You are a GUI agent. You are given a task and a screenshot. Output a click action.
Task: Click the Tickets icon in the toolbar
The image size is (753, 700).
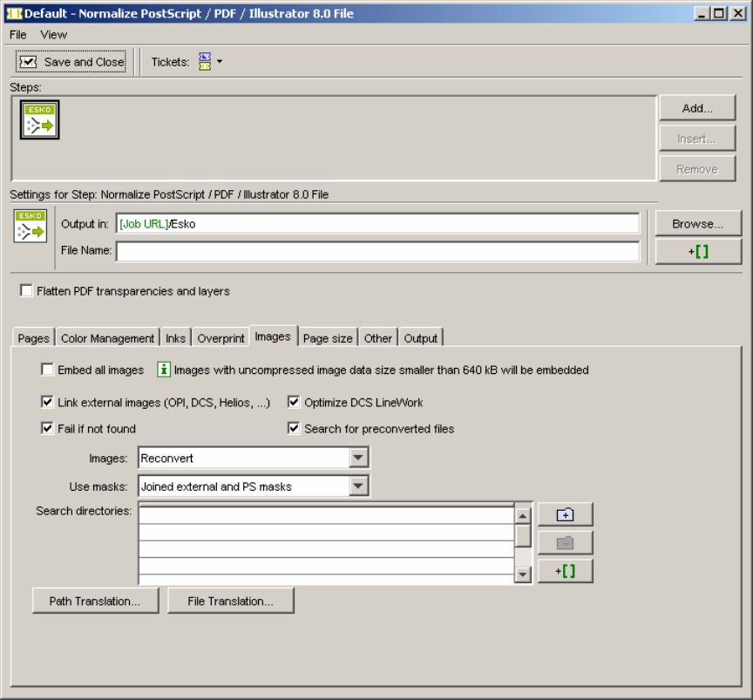(x=205, y=62)
